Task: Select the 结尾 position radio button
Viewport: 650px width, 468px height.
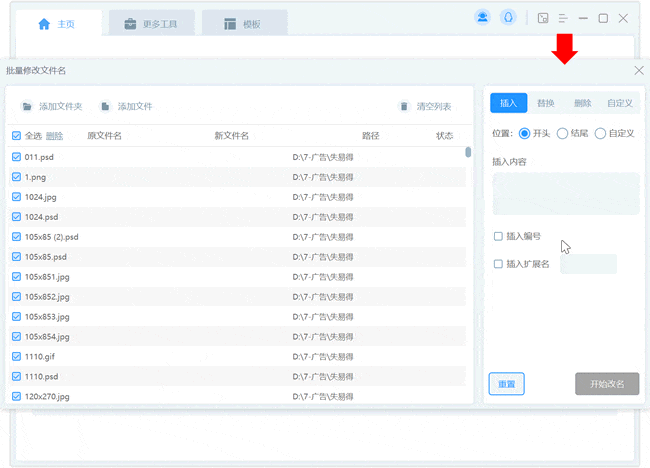Action: coord(562,133)
